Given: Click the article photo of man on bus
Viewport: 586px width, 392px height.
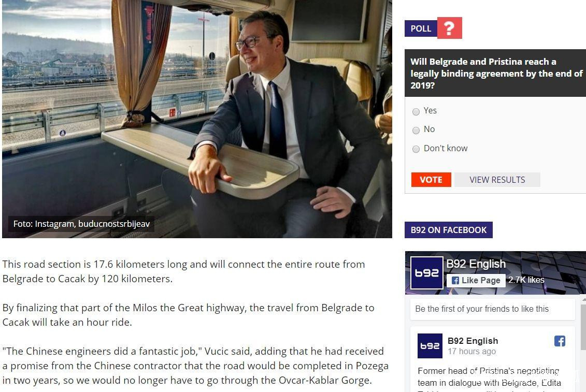Looking at the screenshot, I should click(x=197, y=119).
